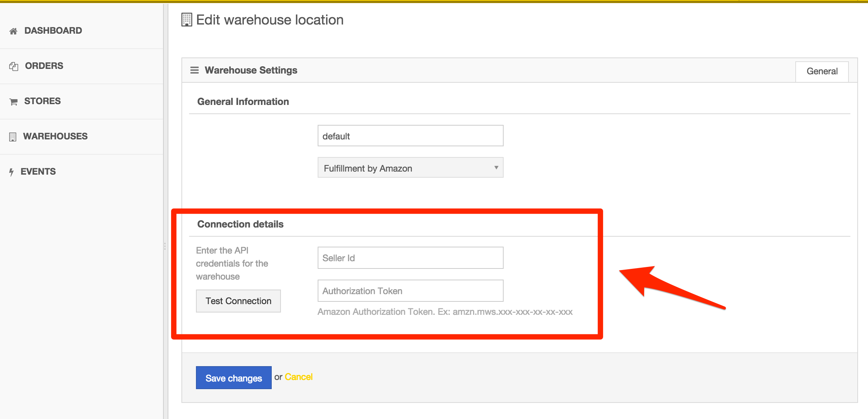Click the Dashboard home icon
The height and width of the screenshot is (419, 868).
point(13,31)
